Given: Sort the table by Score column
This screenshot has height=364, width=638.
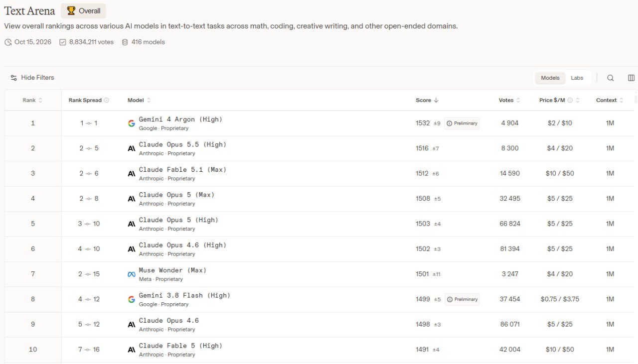Looking at the screenshot, I should (x=427, y=100).
